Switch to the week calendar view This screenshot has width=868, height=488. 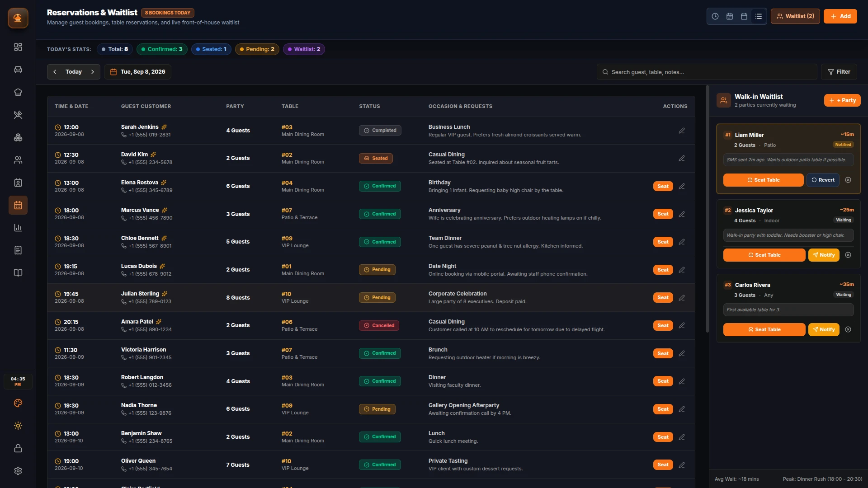click(x=730, y=16)
